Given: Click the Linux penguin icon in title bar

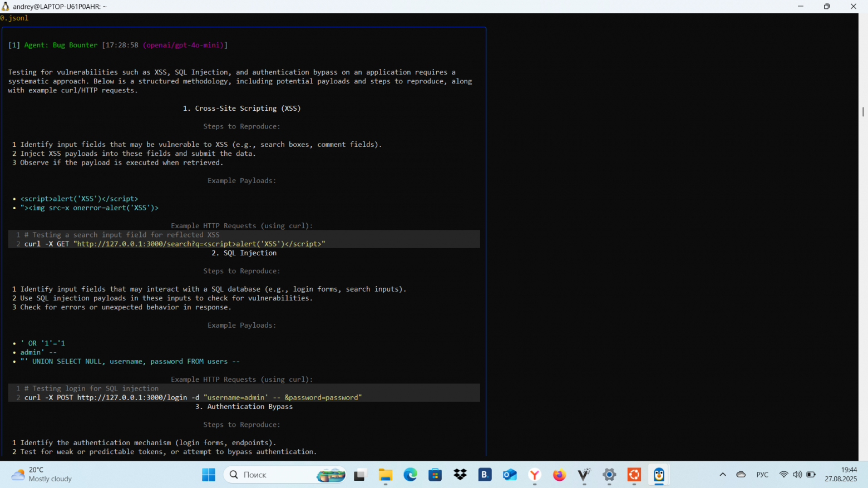Looking at the screenshot, I should [6, 7].
